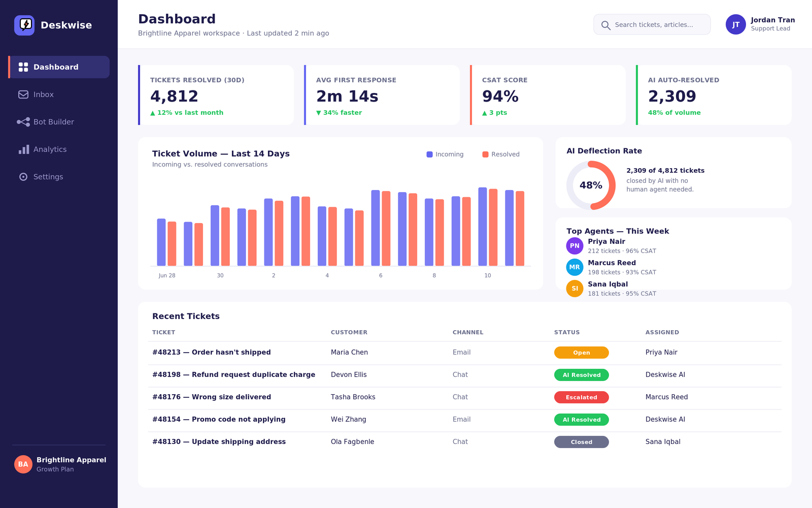Click the Closed status badge
Screen dimensions: 812x508
pyautogui.click(x=582, y=442)
